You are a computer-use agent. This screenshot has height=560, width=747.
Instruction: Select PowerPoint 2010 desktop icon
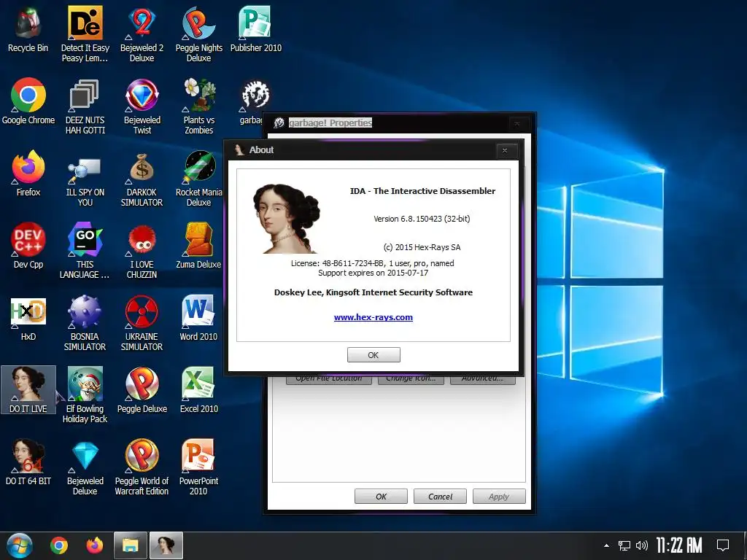(x=198, y=467)
